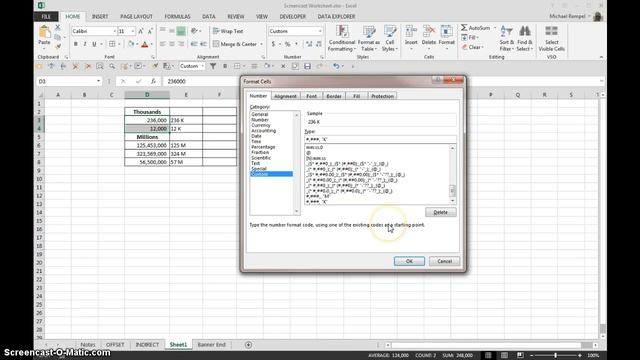The width and height of the screenshot is (640, 360).
Task: Click the AutoSum sigma icon
Action: click(464, 28)
